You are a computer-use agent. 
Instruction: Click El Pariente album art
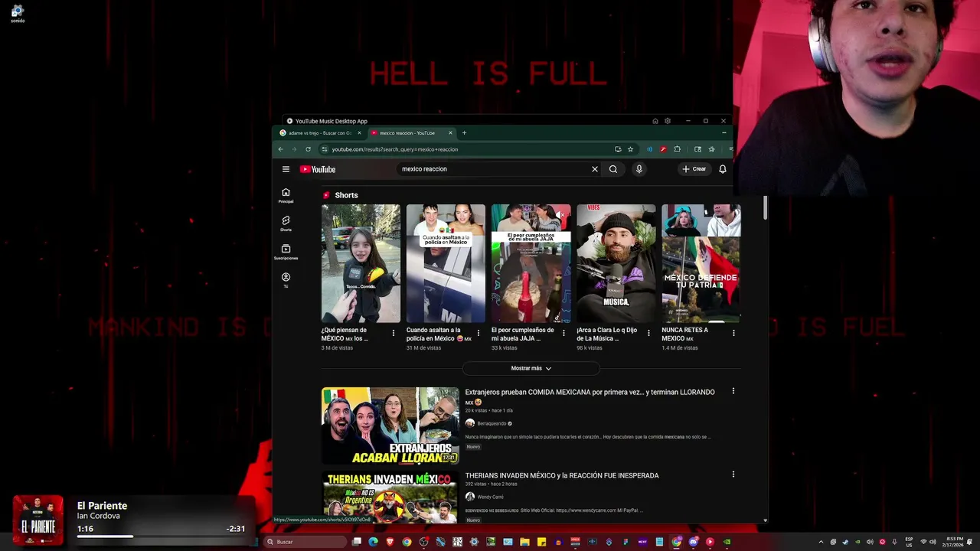coord(38,520)
